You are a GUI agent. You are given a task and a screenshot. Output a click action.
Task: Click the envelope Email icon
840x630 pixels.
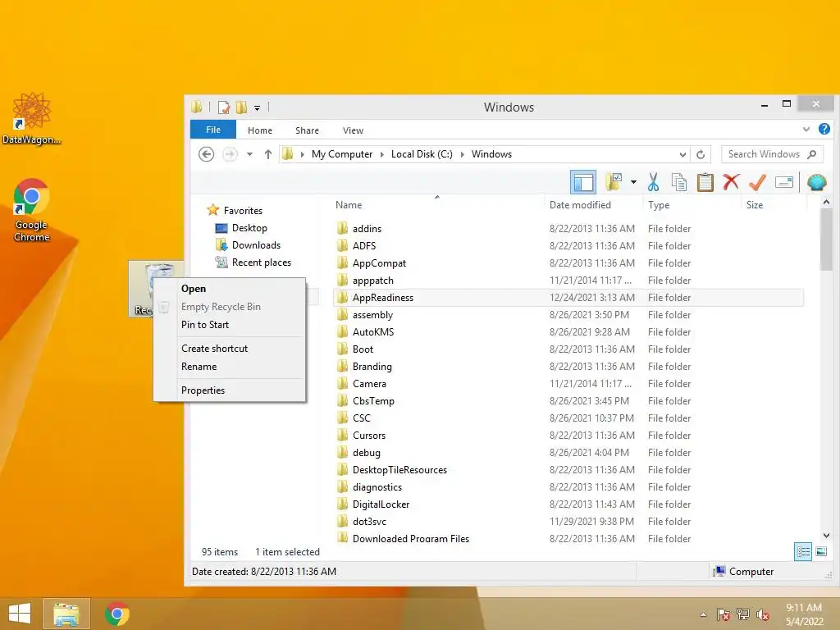click(783, 182)
